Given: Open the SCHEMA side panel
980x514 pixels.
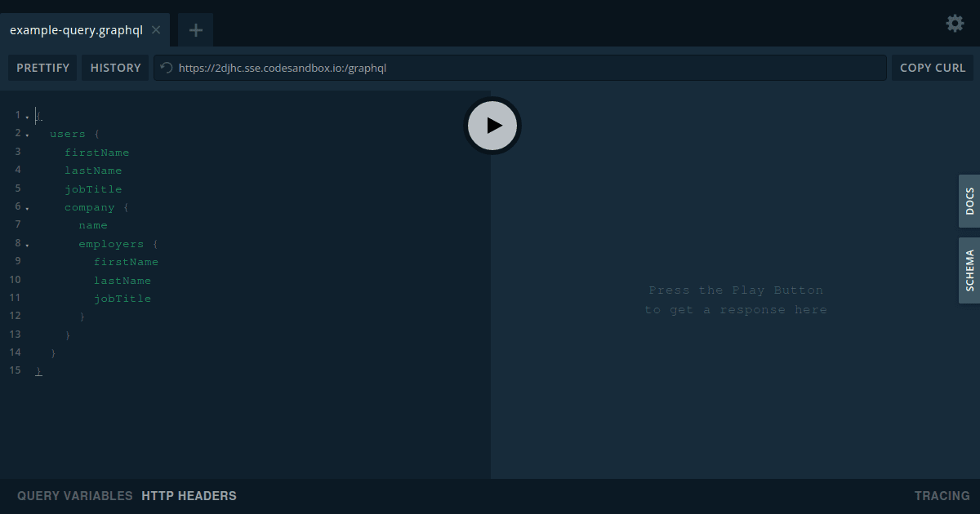Looking at the screenshot, I should click(x=969, y=270).
